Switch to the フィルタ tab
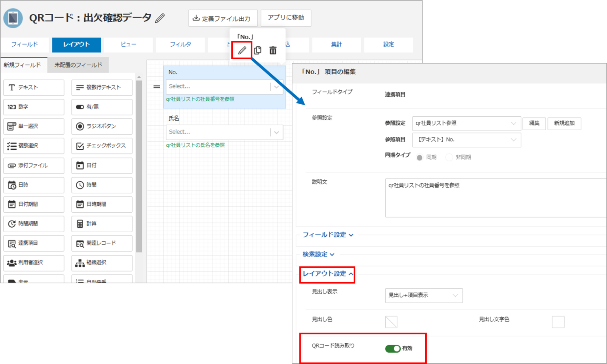The width and height of the screenshot is (607, 364). 180,45
